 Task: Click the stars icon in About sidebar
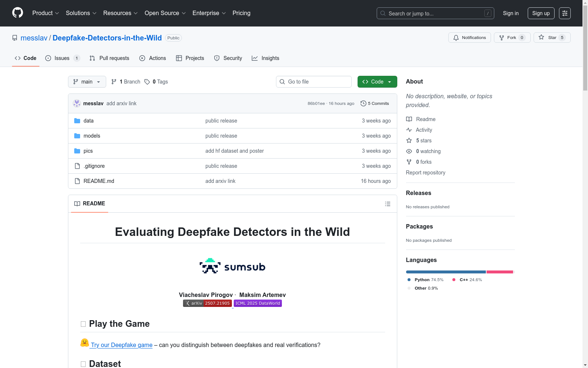[409, 141]
